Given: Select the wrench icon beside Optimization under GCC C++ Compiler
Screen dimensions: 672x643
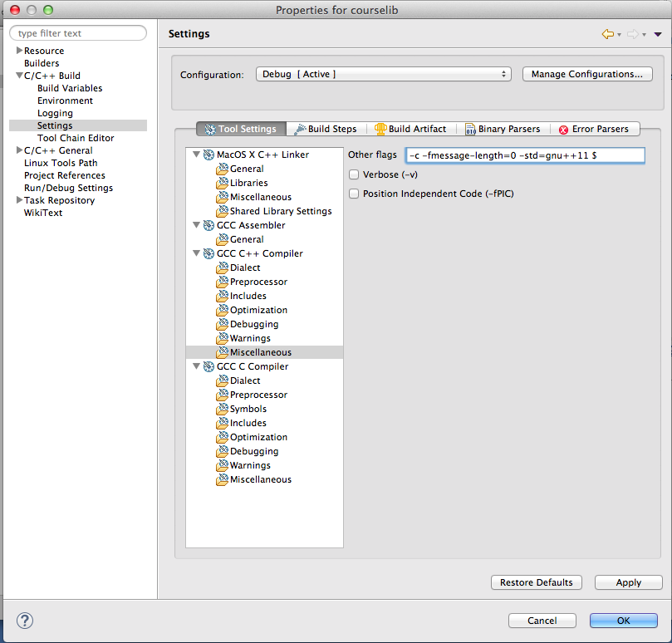Looking at the screenshot, I should (223, 310).
